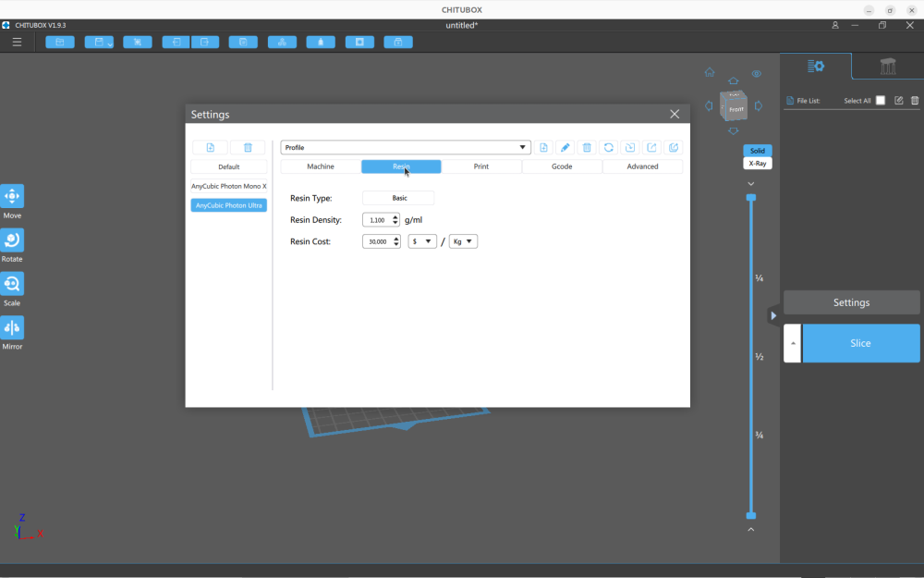Click the redo toolbar icon
Viewport: 924px width, 578px height.
point(205,42)
